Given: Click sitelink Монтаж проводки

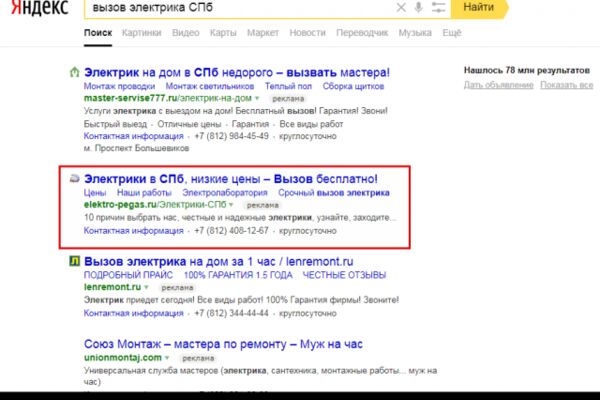Looking at the screenshot, I should click(x=119, y=86).
